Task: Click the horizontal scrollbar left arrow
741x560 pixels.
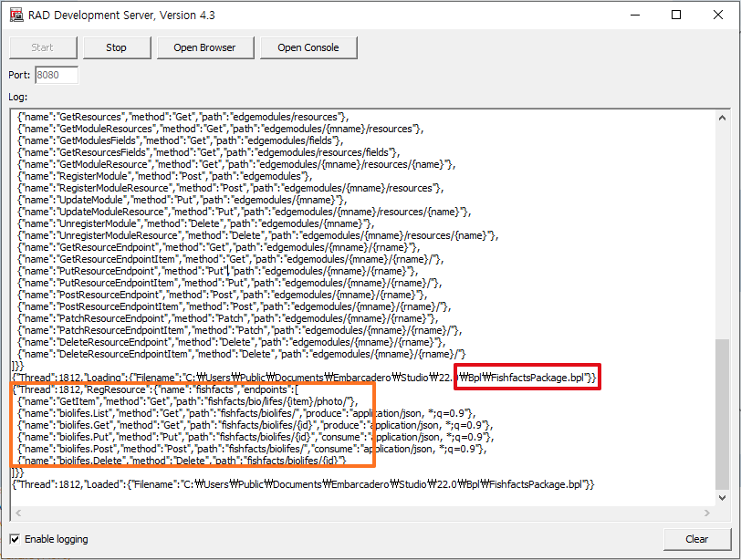Action: pos(18,513)
